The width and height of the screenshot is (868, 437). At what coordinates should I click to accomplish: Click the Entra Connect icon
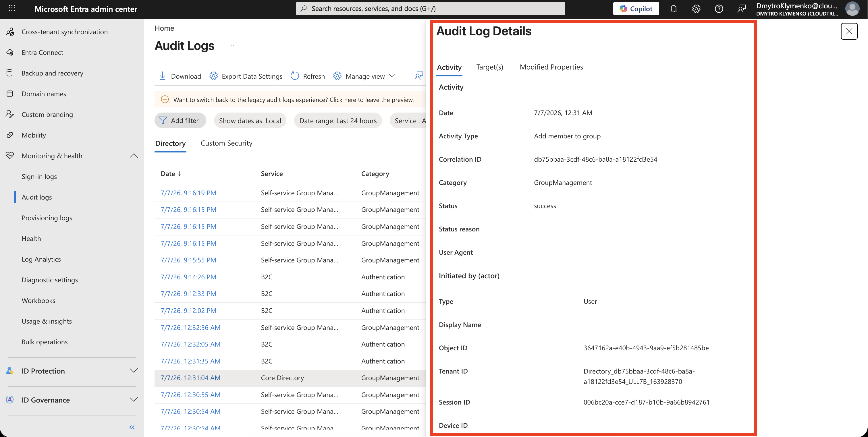[10, 53]
